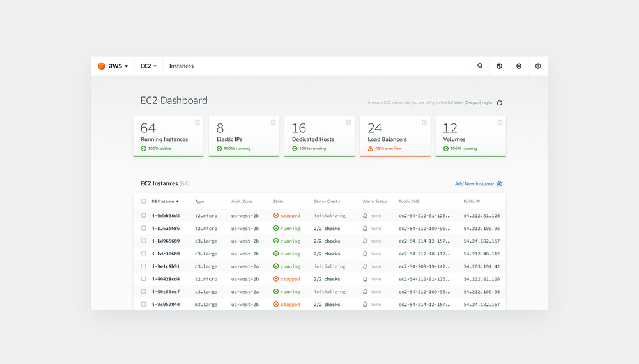Viewport: 639px width, 364px height.
Task: Click instance ID i-9c057844
Action: point(166,304)
